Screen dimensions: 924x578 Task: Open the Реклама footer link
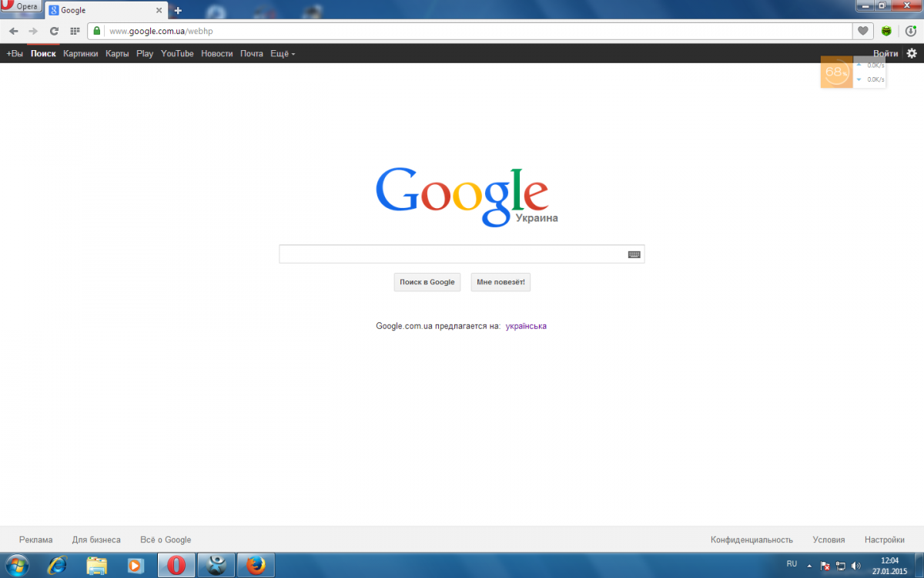[x=36, y=539]
